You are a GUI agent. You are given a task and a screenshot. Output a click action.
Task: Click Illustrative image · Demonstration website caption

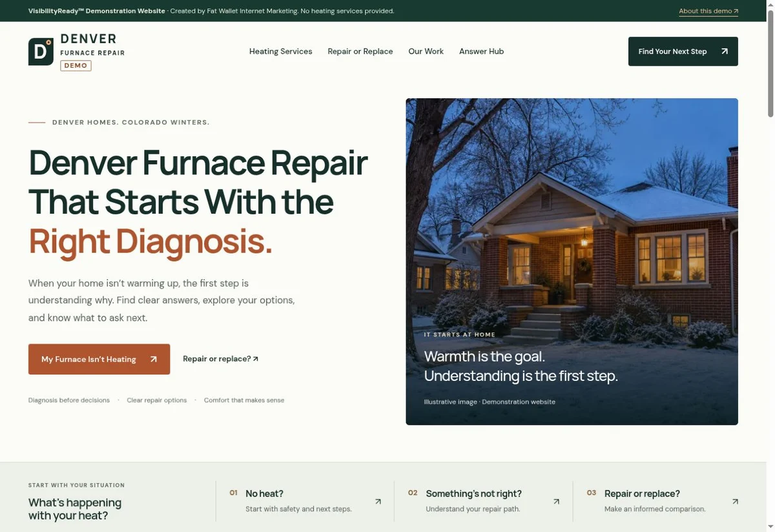point(490,402)
